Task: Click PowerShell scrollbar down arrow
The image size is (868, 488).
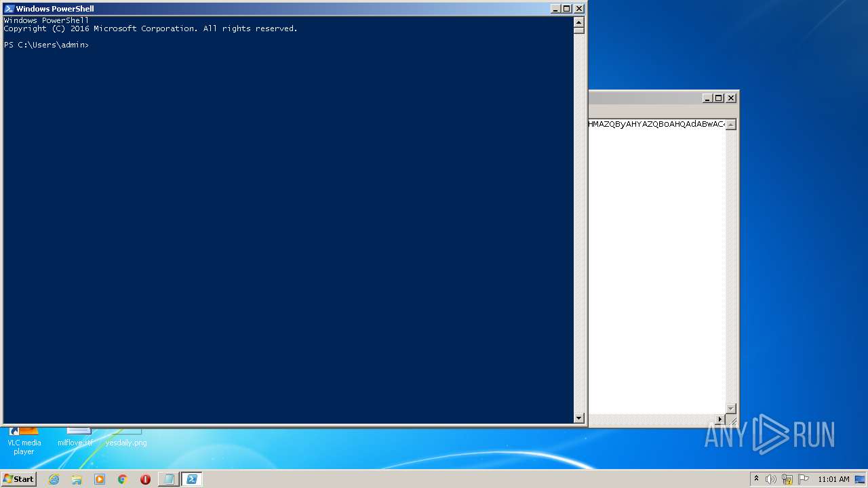Action: click(579, 418)
